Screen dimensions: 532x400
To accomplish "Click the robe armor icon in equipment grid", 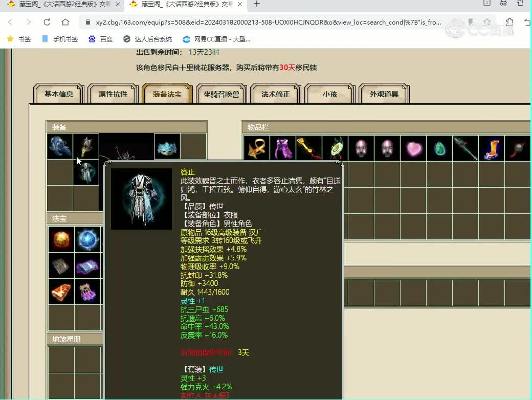I will coord(86,173).
